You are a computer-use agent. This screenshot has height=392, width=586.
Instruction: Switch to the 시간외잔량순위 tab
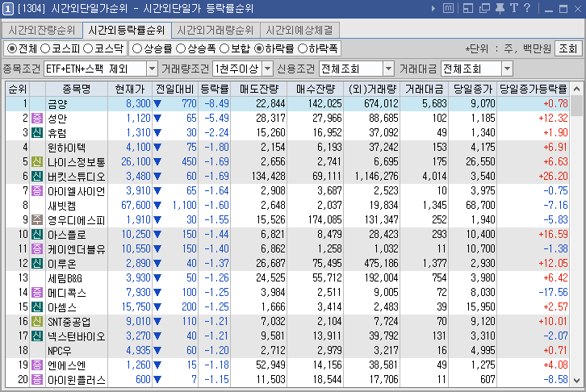pyautogui.click(x=42, y=30)
